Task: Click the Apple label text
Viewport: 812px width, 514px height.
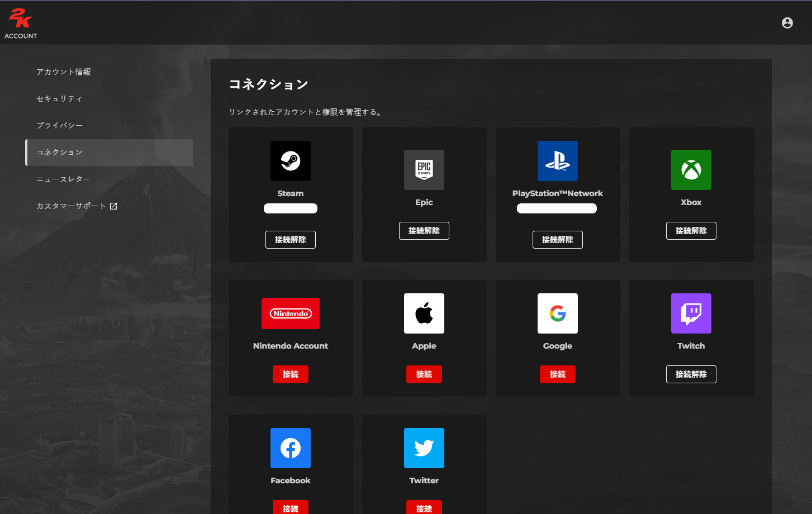Action: point(424,346)
